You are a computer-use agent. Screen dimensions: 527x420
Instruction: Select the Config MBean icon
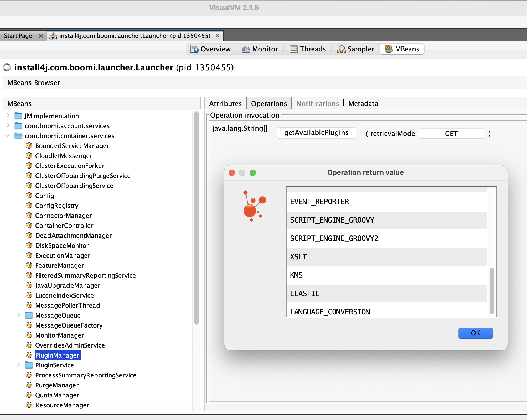pos(29,196)
